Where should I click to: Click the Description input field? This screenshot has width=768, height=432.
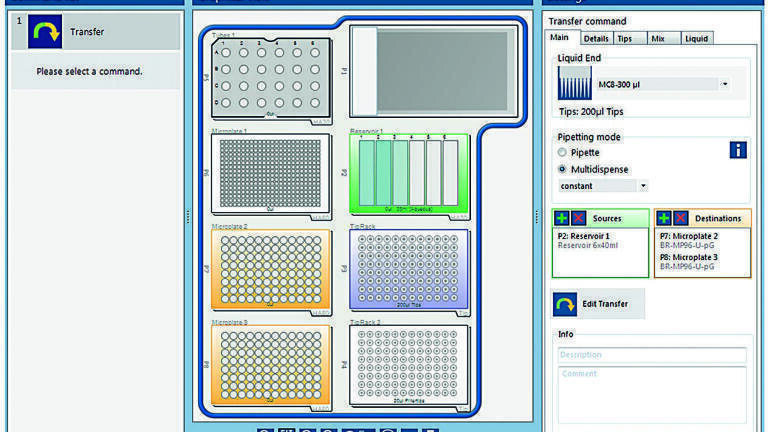652,355
